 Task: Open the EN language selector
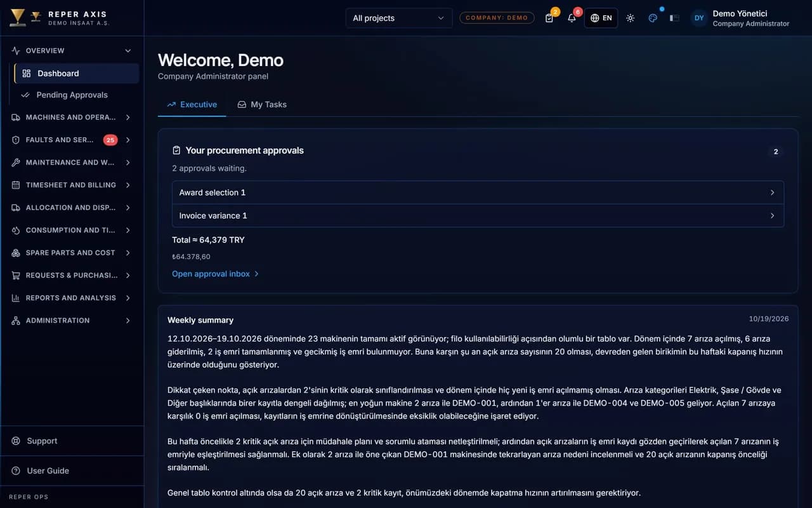[x=601, y=18]
